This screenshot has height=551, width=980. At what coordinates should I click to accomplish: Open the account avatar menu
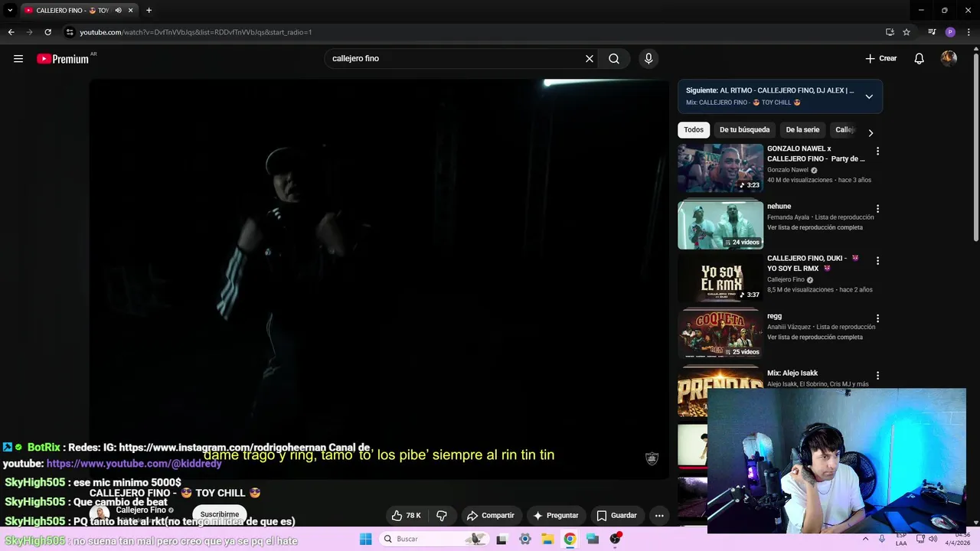pyautogui.click(x=949, y=59)
